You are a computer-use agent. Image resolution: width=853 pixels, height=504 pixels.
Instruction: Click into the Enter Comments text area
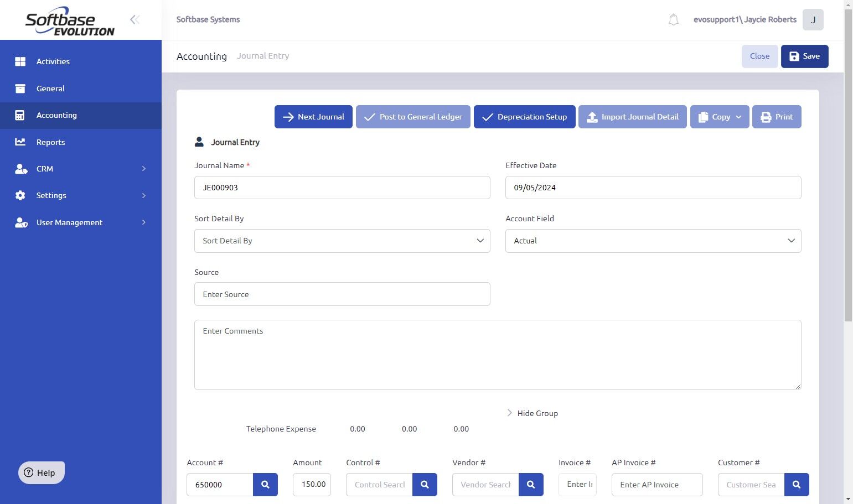[x=498, y=355]
